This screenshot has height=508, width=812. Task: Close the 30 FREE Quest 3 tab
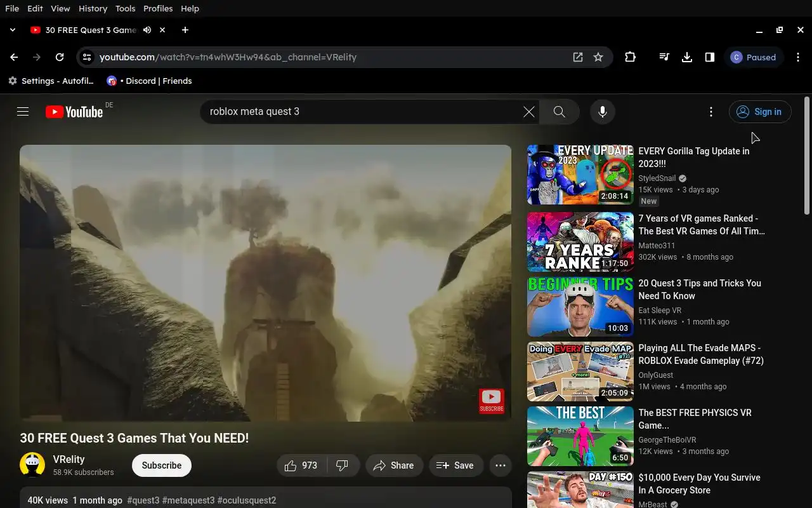tap(162, 30)
